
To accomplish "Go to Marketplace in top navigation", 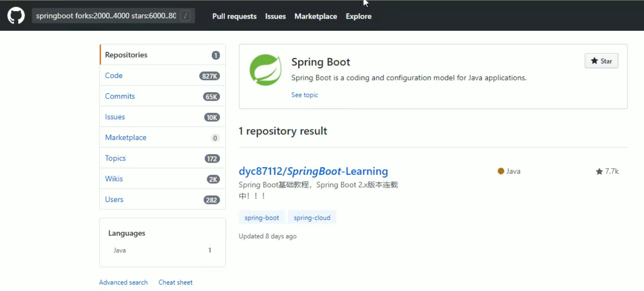I will [x=316, y=17].
